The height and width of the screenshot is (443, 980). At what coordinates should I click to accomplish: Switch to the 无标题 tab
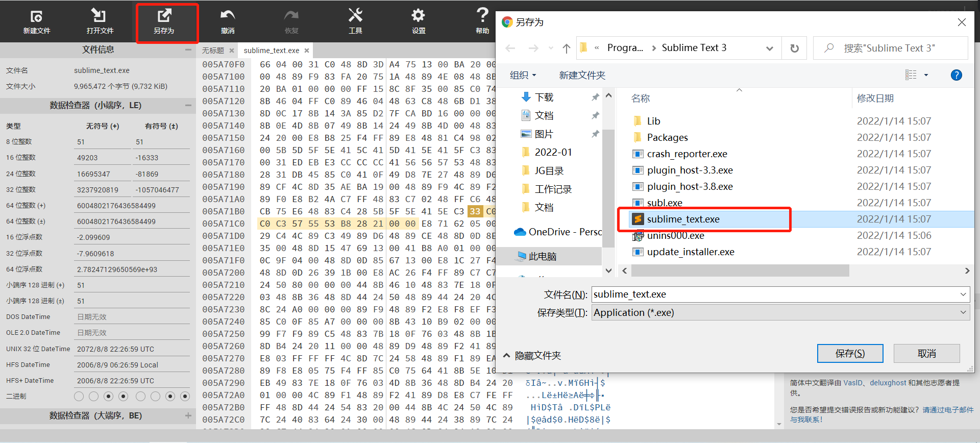pos(213,51)
